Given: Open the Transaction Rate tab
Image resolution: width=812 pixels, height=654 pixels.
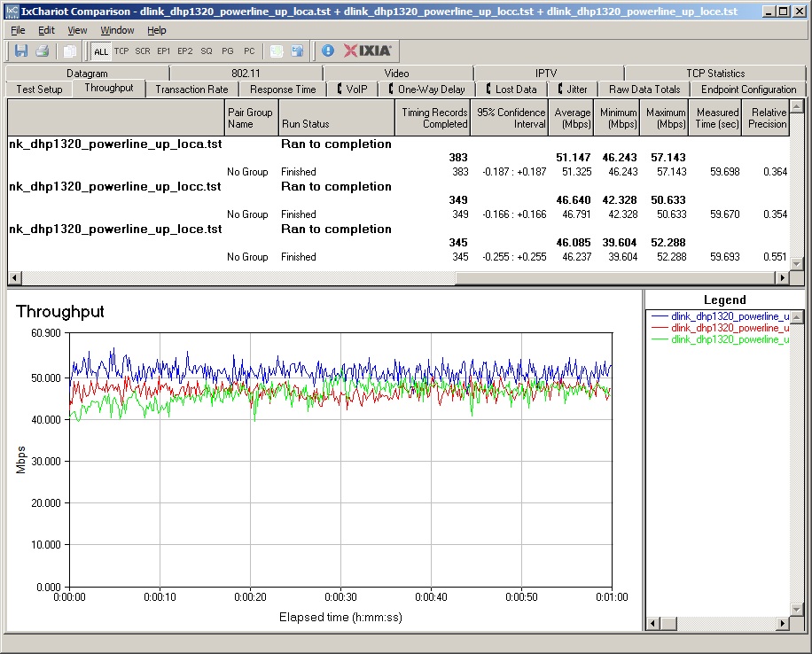Looking at the screenshot, I should click(x=191, y=90).
